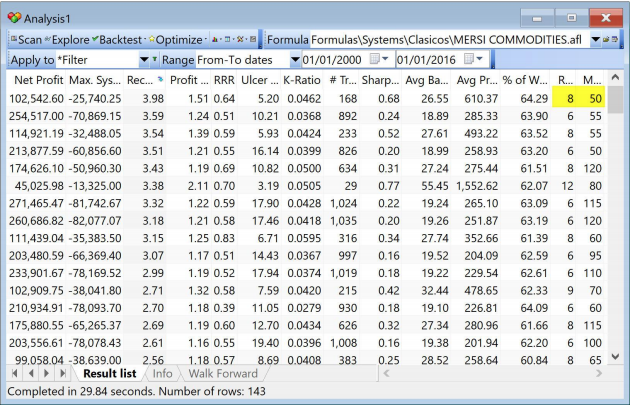The image size is (630, 406).
Task: Select the yellow highlighted cell with value 50
Action: tap(594, 99)
